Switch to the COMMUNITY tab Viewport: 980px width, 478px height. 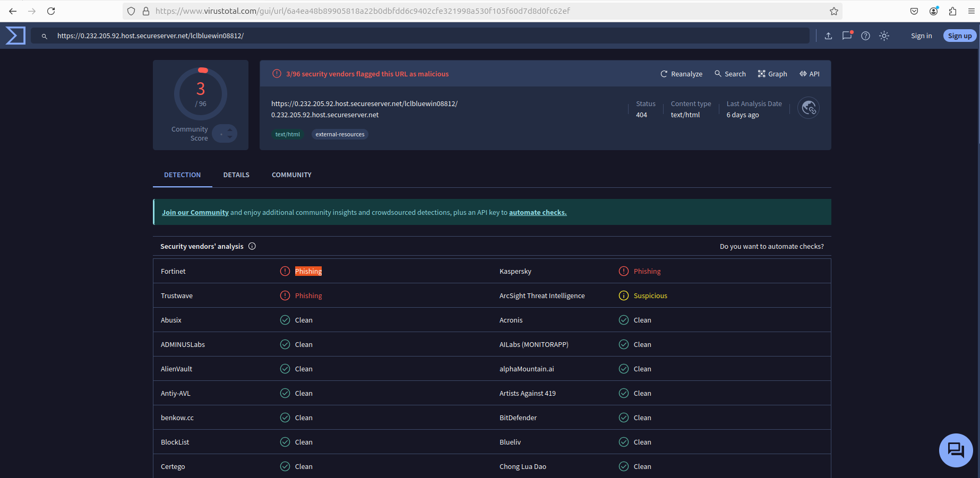tap(291, 175)
